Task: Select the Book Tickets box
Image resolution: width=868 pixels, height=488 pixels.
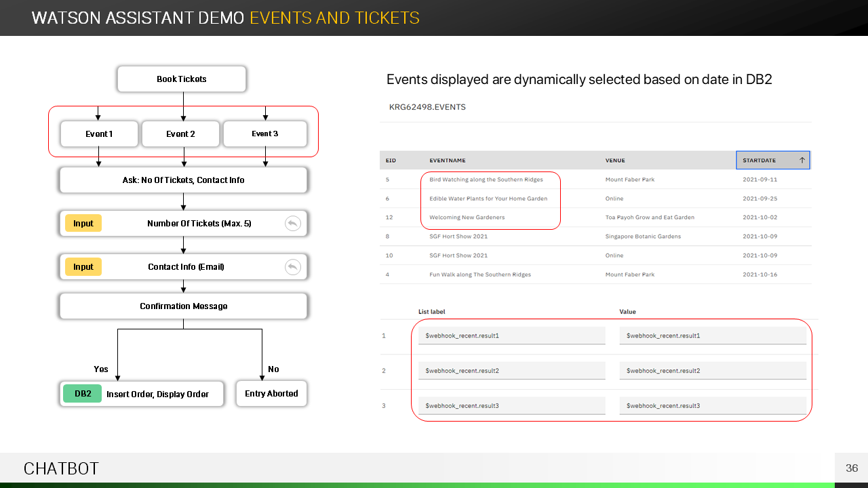Action: tap(182, 79)
